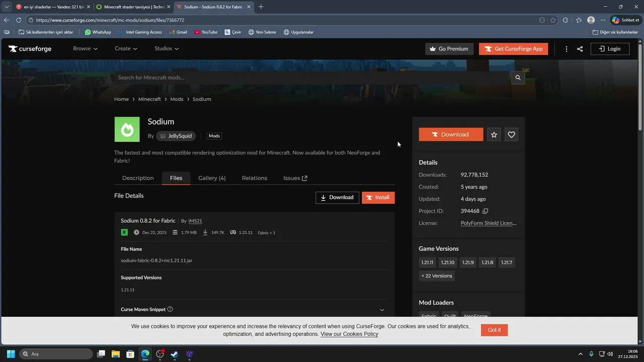This screenshot has width=644, height=362.
Task: Open Task View on the taskbar
Action: (x=101, y=354)
